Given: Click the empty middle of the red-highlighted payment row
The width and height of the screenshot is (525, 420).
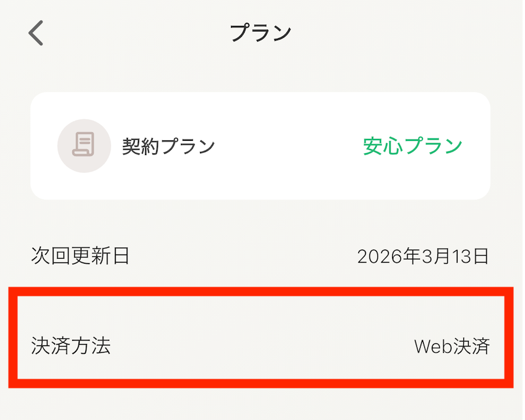Looking at the screenshot, I should pyautogui.click(x=259, y=346).
